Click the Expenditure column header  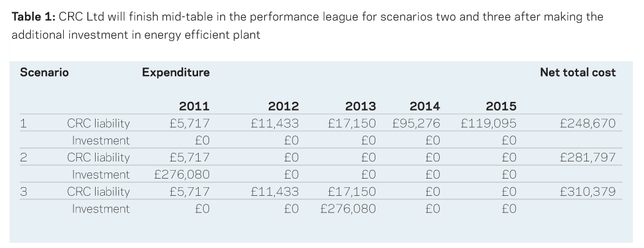point(175,72)
